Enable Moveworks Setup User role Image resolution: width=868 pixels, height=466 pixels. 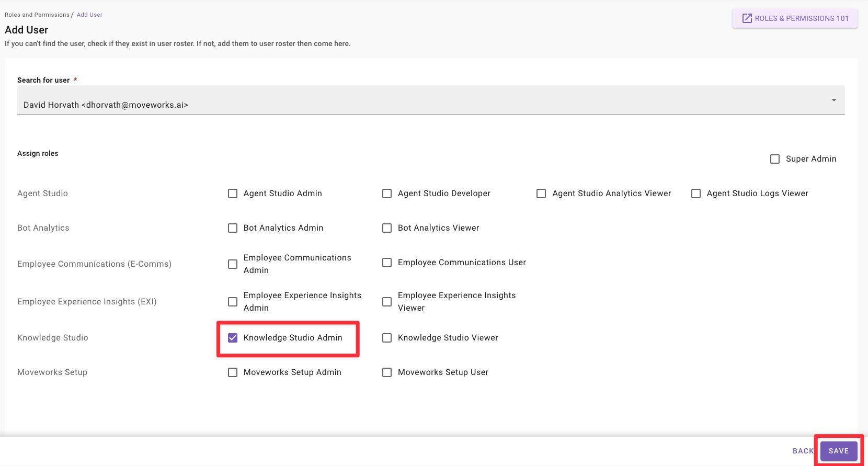point(387,372)
